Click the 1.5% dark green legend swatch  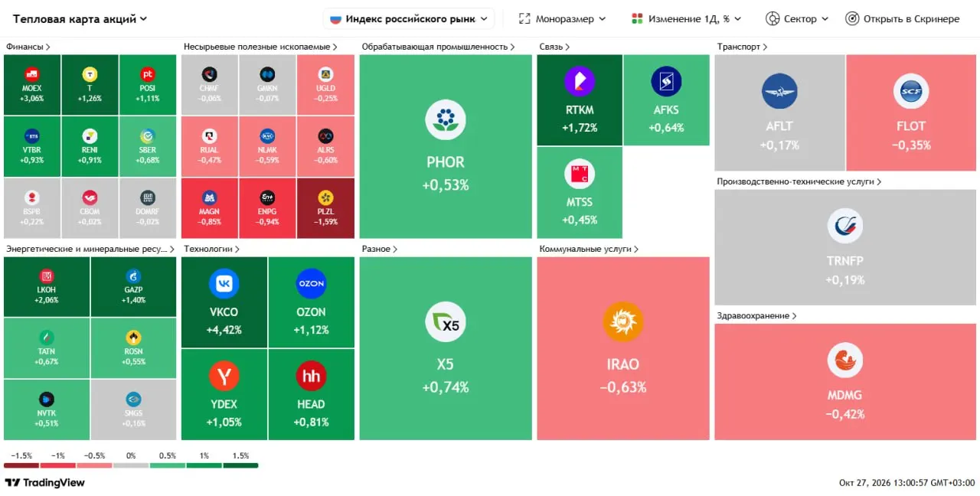(240, 465)
